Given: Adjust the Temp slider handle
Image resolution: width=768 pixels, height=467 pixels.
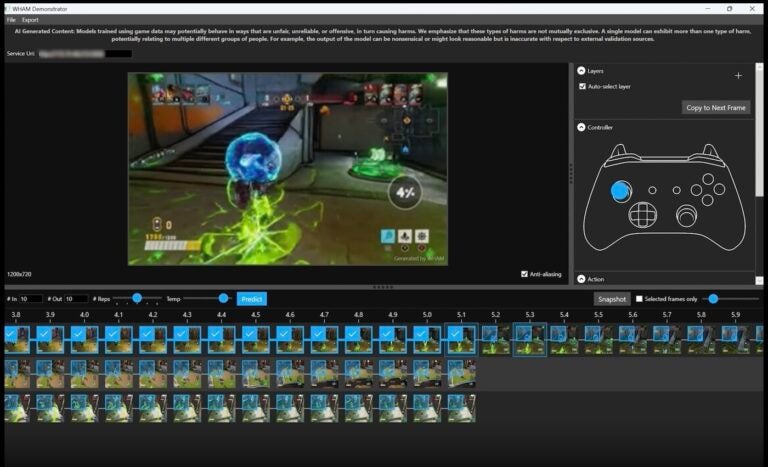Looking at the screenshot, I should [x=223, y=298].
